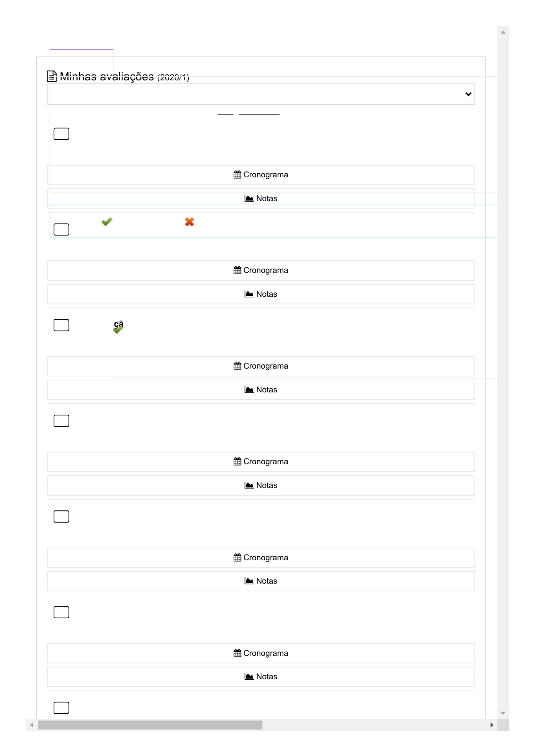534x756 pixels.
Task: Open the last Cronograma button
Action: [x=261, y=653]
